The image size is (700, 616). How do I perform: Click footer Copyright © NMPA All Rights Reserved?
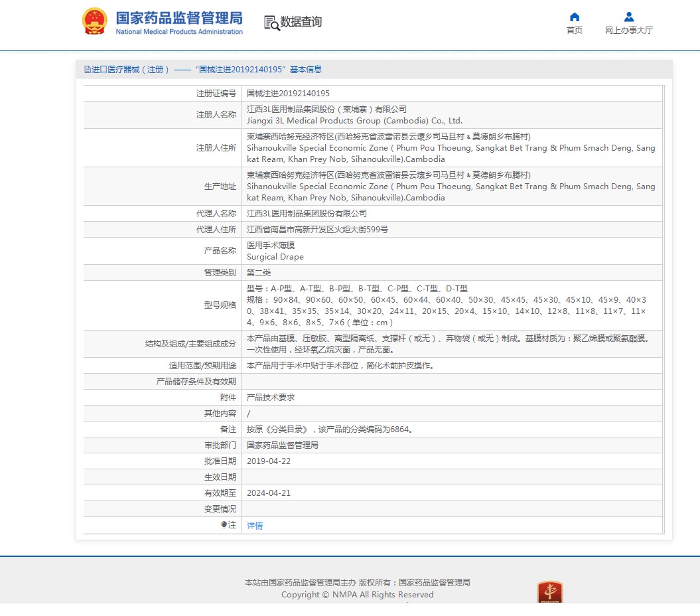pyautogui.click(x=357, y=595)
